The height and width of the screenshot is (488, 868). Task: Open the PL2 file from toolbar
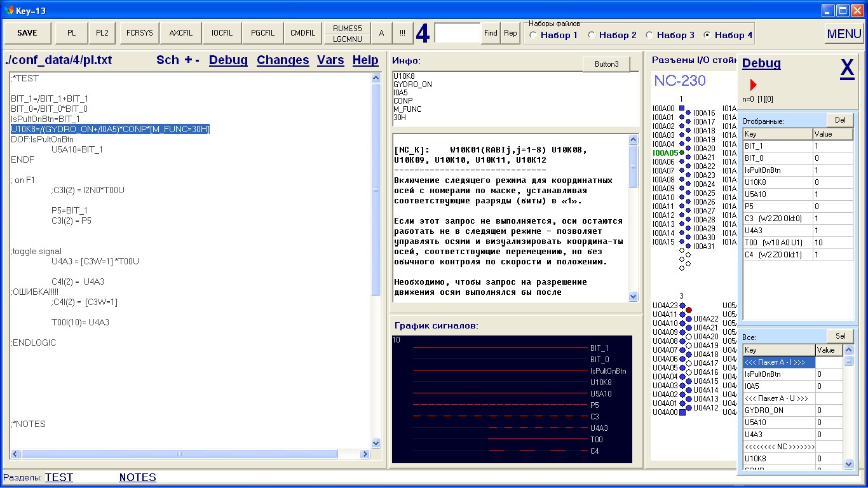point(102,33)
